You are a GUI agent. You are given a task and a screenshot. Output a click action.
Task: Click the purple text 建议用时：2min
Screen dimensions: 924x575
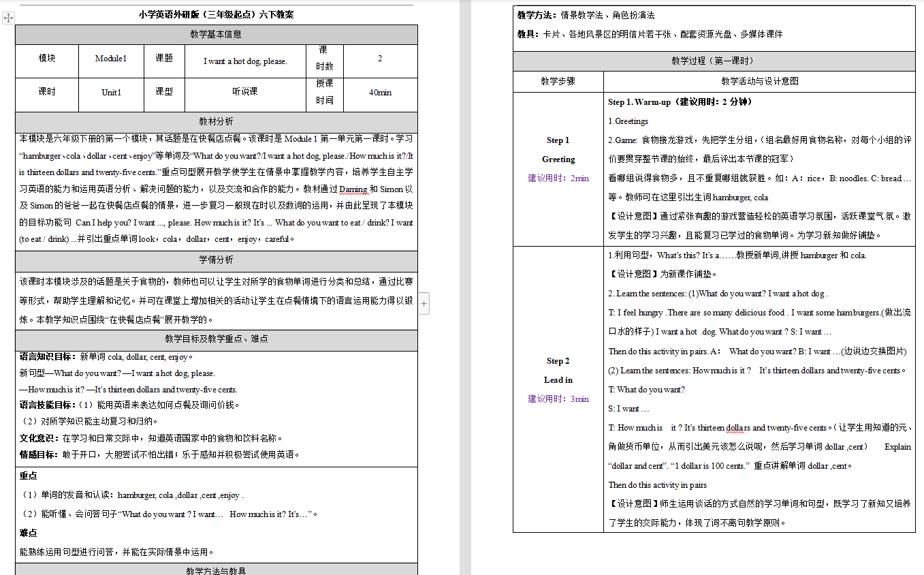coord(558,178)
